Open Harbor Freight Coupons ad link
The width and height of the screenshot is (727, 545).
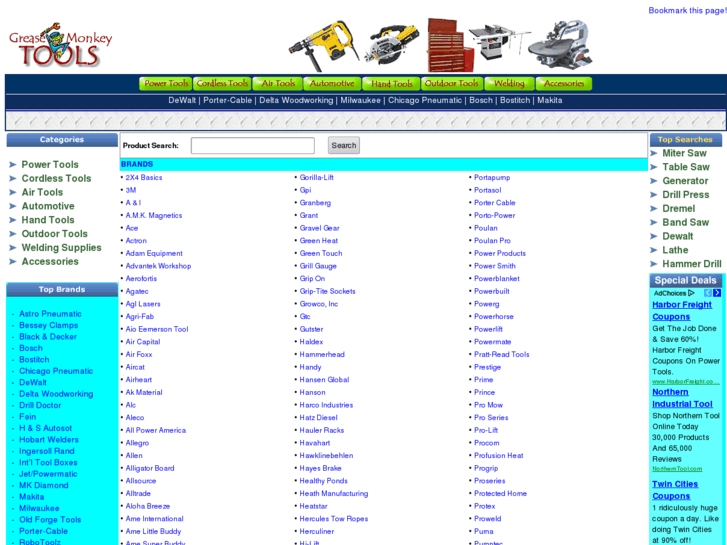(682, 311)
